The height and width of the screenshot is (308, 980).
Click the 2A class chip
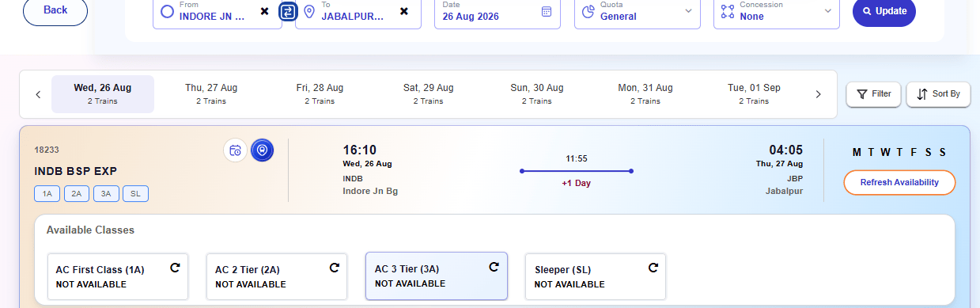pos(76,193)
